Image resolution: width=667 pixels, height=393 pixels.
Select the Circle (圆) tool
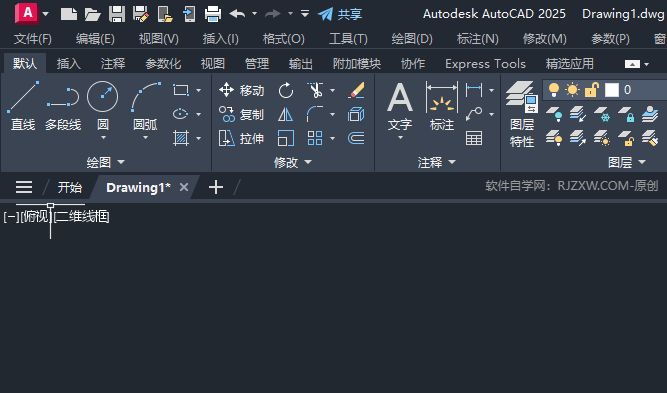click(x=103, y=105)
